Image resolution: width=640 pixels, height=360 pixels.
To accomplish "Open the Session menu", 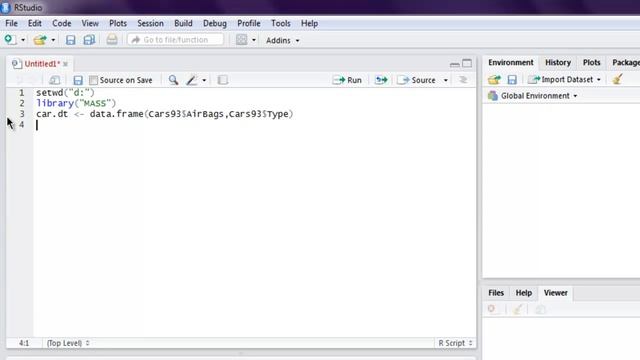I will pyautogui.click(x=150, y=23).
